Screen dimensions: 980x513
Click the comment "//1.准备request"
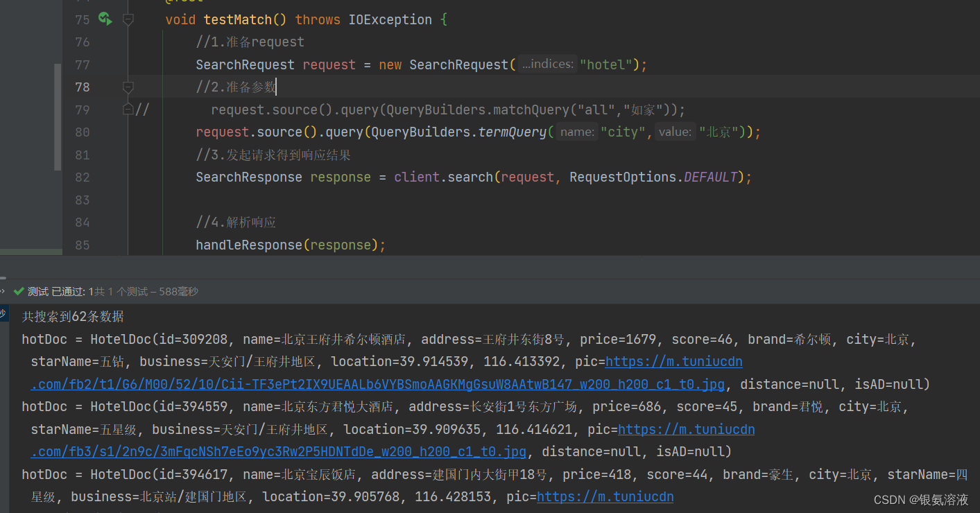click(x=250, y=42)
